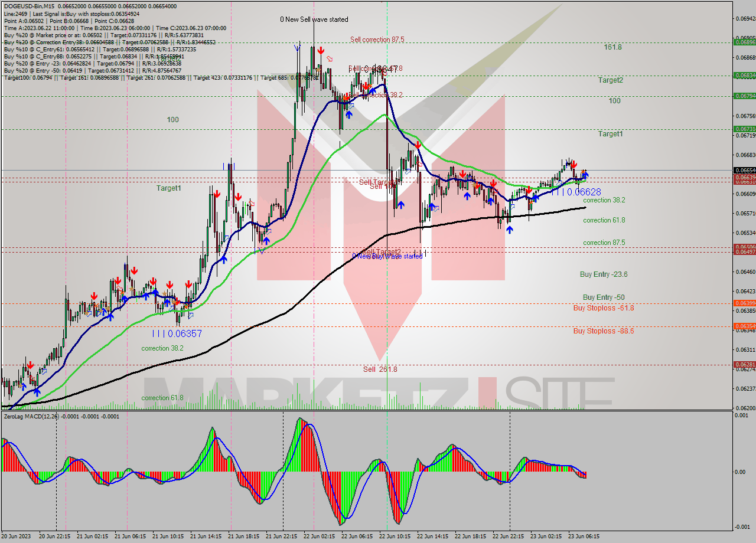Select the '22 Jun 18:15' time label
The image size is (756, 543).
[x=471, y=537]
